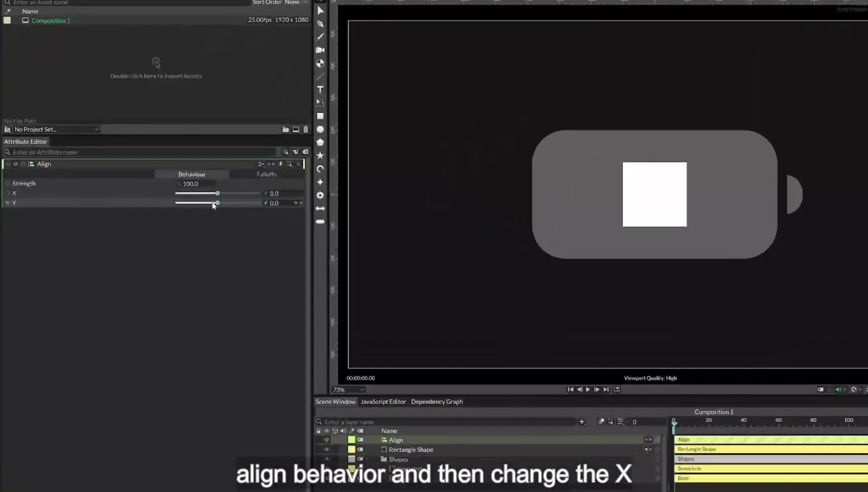The height and width of the screenshot is (492, 868).
Task: Select the Polygon shape tool
Action: pyautogui.click(x=321, y=142)
